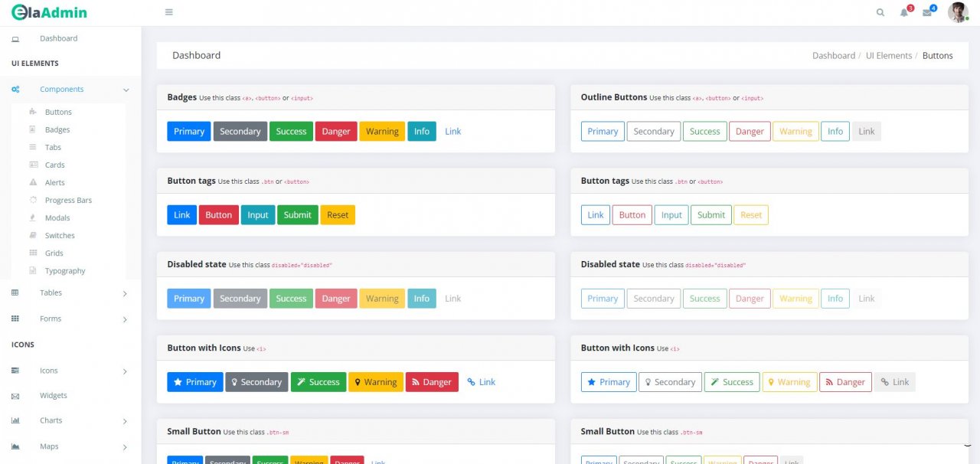Click the outline Button in Button tags
Screen dimensions: 980x464
(632, 214)
